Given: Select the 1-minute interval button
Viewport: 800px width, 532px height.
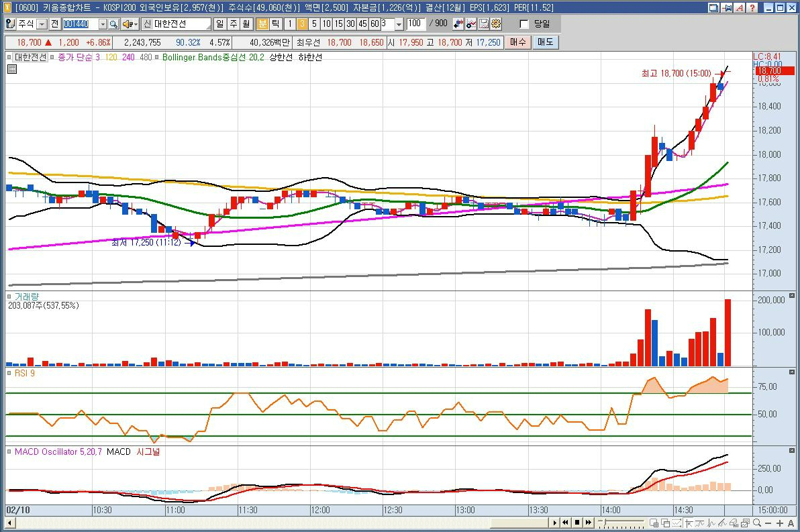Looking at the screenshot, I should click(x=290, y=24).
